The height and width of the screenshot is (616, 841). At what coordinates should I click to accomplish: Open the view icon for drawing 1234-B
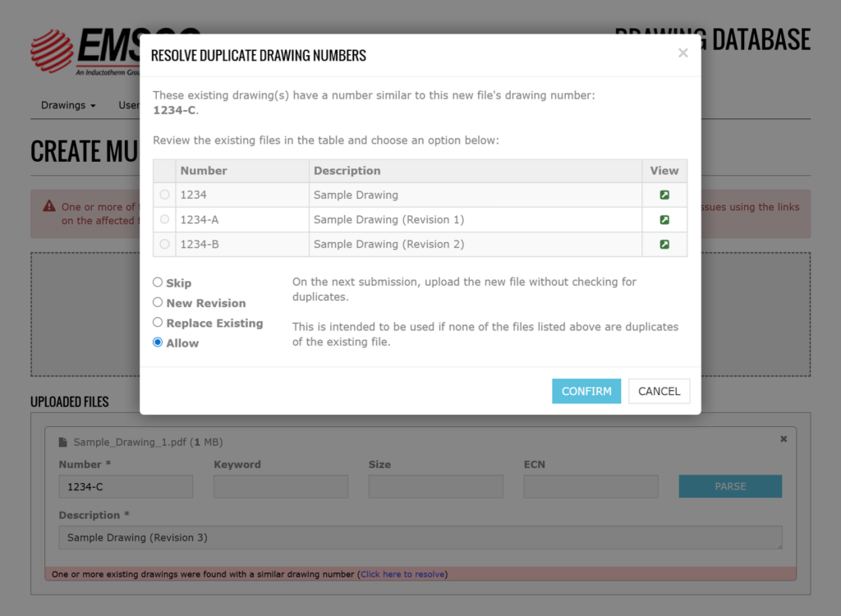tap(664, 244)
